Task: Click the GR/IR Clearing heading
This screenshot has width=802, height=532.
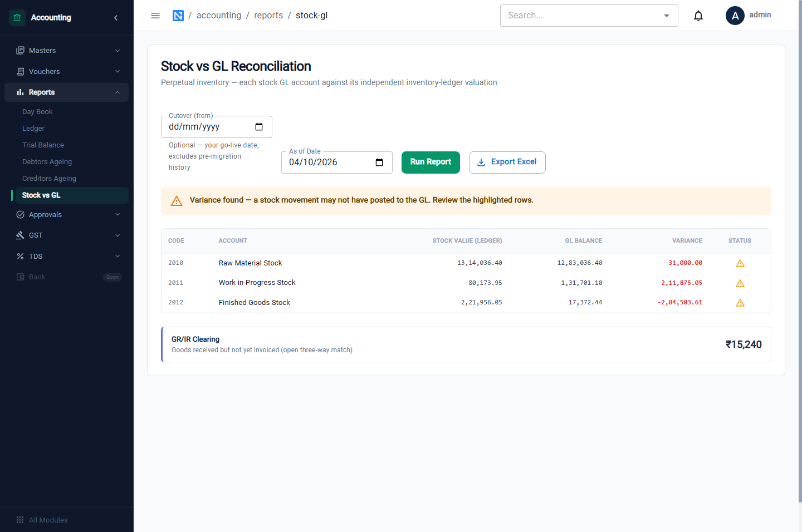Action: coord(195,339)
